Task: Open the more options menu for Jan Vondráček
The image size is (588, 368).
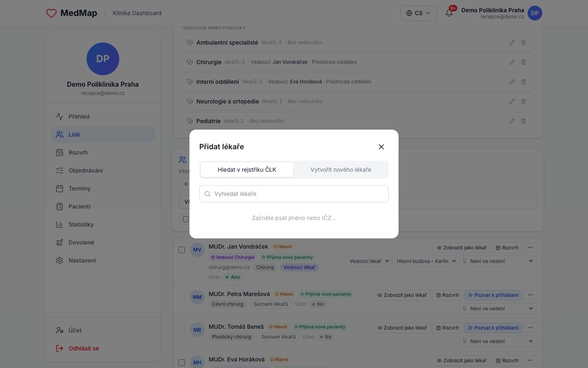Action: tap(530, 247)
